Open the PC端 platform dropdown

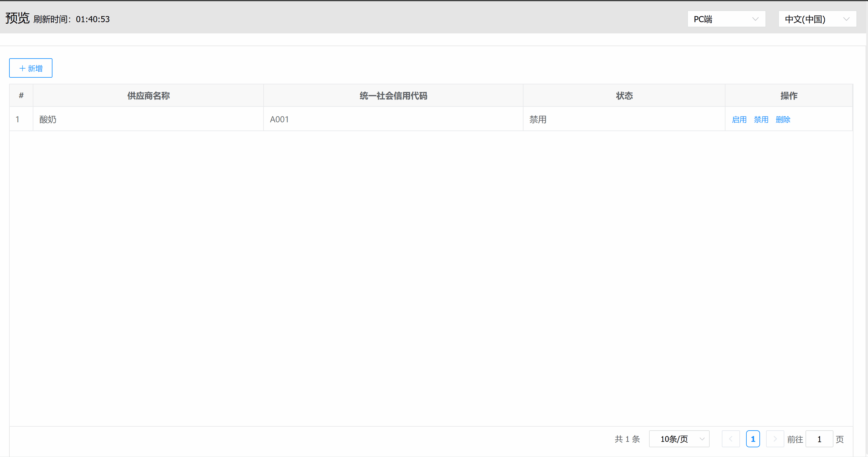[726, 19]
